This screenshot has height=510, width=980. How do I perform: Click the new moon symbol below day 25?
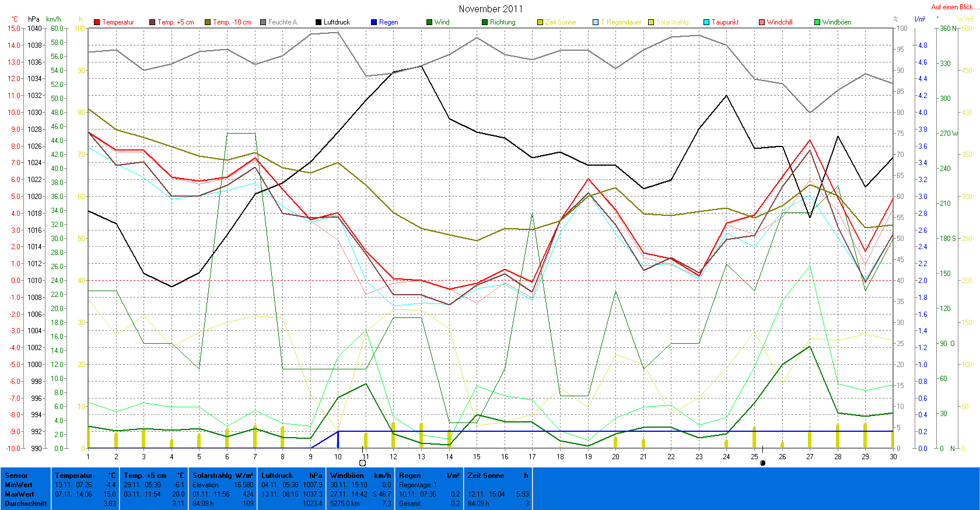(762, 463)
